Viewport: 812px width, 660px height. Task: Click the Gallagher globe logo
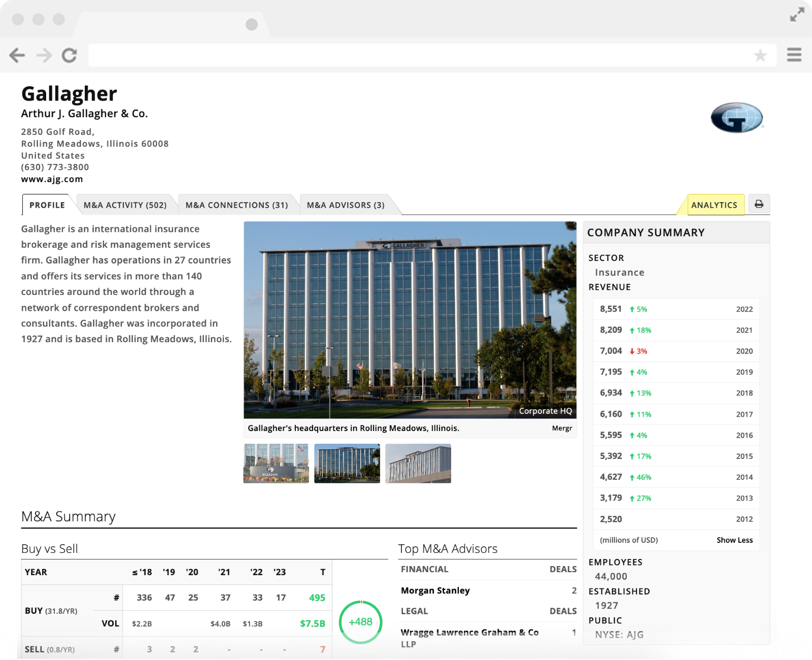(737, 118)
